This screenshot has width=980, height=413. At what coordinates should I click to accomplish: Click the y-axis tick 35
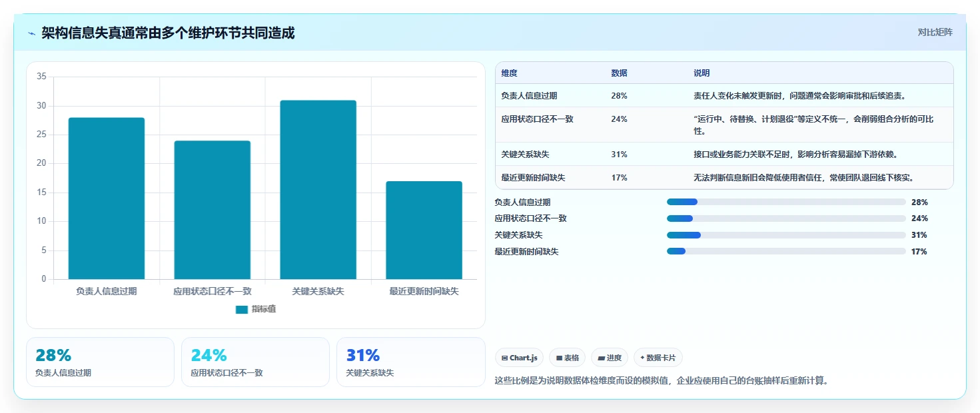(41, 77)
